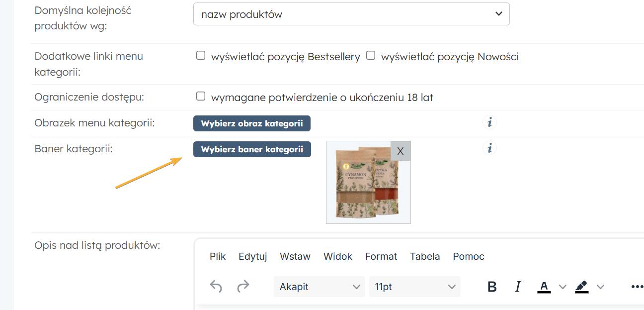The width and height of the screenshot is (644, 310).
Task: Click the Wybierz baner kategorii button
Action: 252,149
